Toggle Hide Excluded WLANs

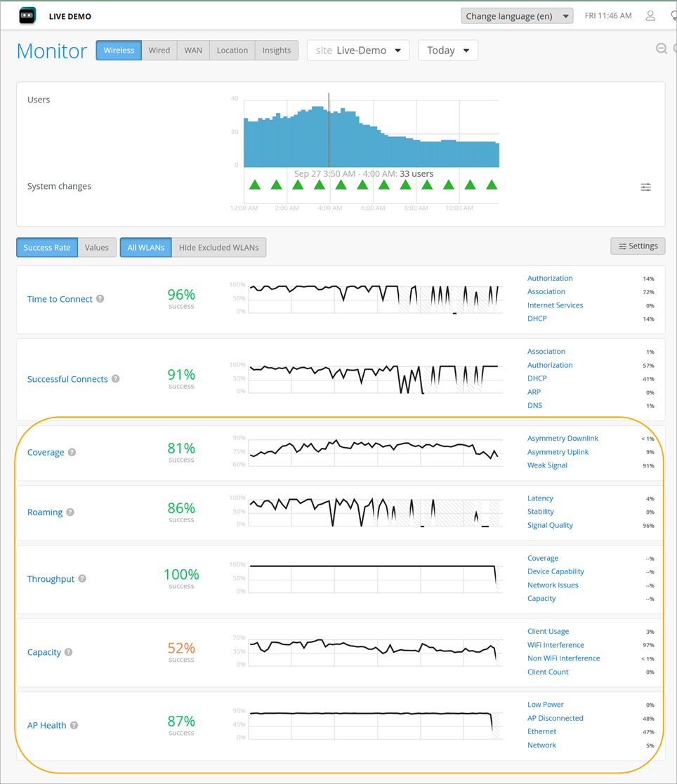[218, 248]
